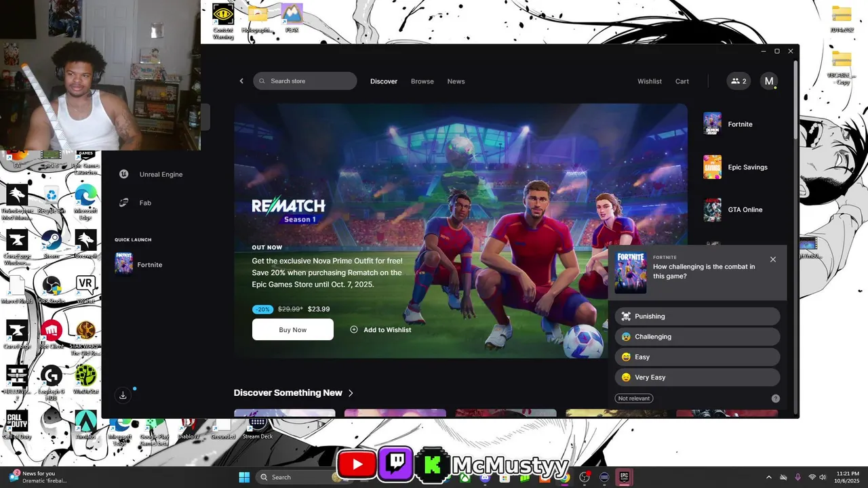Close the Fortnite combat survey popup
Viewport: 868px width, 488px height.
coord(773,260)
